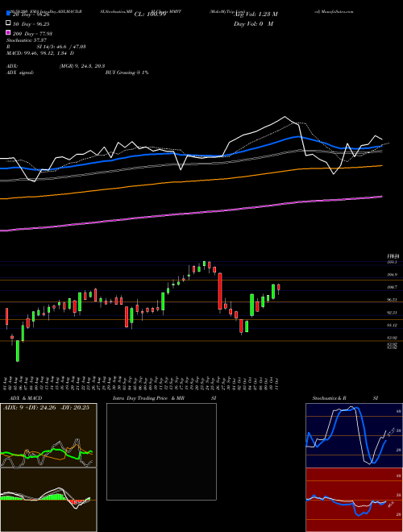Click the 92.31 price axis label
The width and height of the screenshot is (403, 532).
pyautogui.click(x=392, y=313)
